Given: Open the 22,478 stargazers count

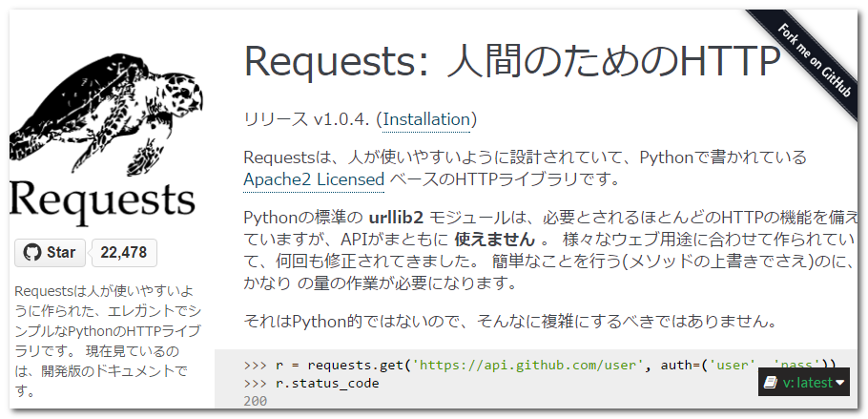Looking at the screenshot, I should 123,253.
